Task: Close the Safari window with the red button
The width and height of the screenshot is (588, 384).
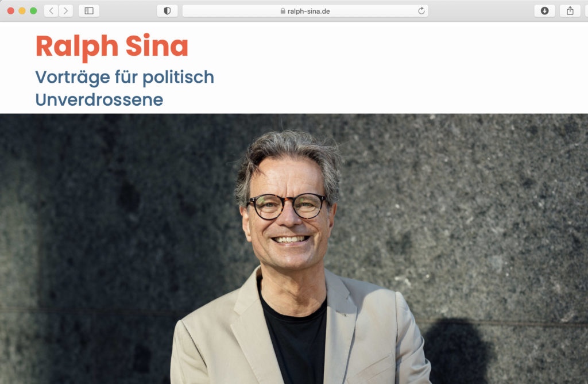Action: tap(11, 11)
